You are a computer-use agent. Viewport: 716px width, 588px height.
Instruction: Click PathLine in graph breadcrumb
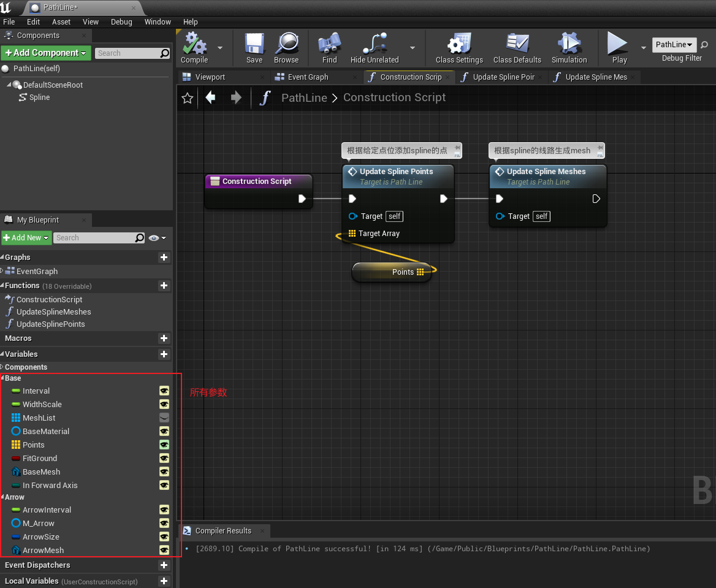[304, 97]
